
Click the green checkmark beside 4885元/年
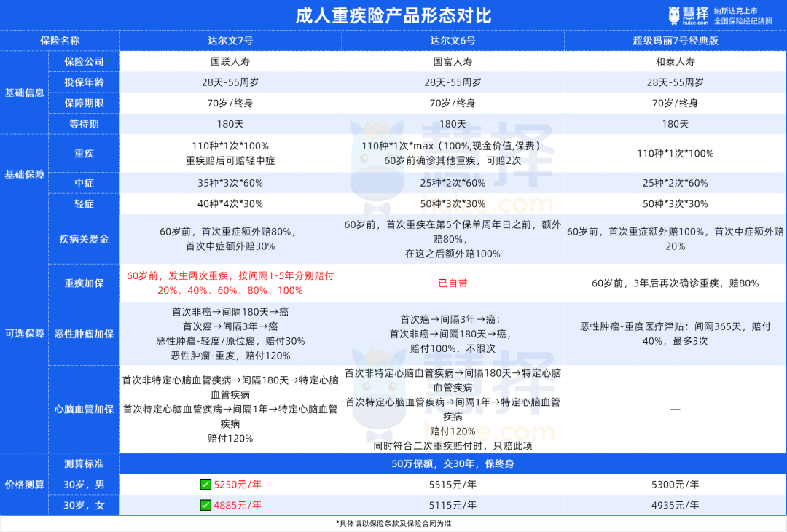tap(205, 505)
